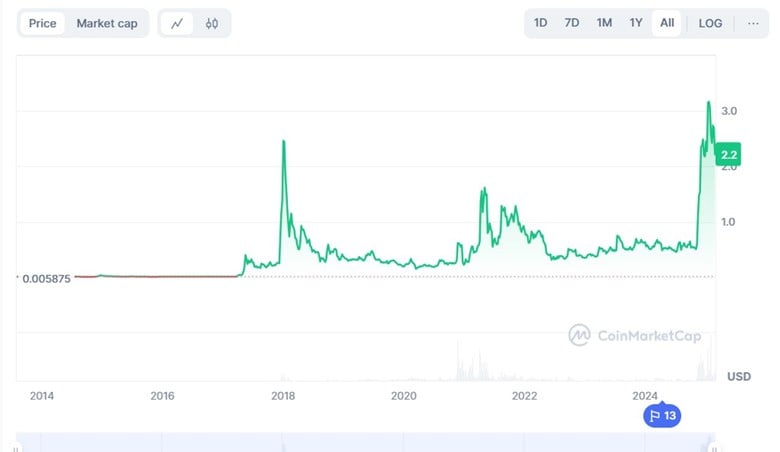Click the 2022 label on time axis
780x452 pixels.
pos(524,396)
